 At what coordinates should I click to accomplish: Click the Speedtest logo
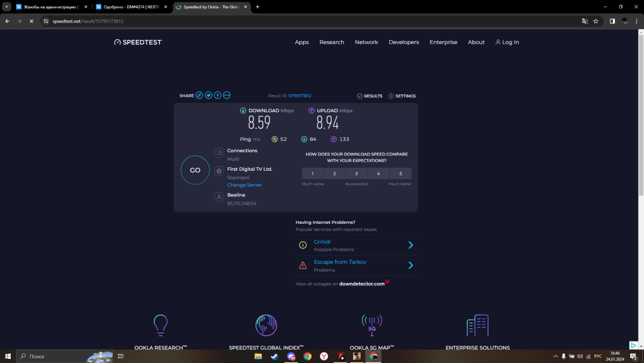tap(138, 42)
